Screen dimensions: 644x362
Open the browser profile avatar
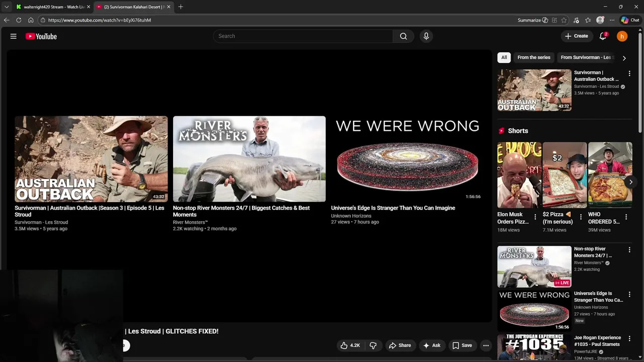[600, 20]
